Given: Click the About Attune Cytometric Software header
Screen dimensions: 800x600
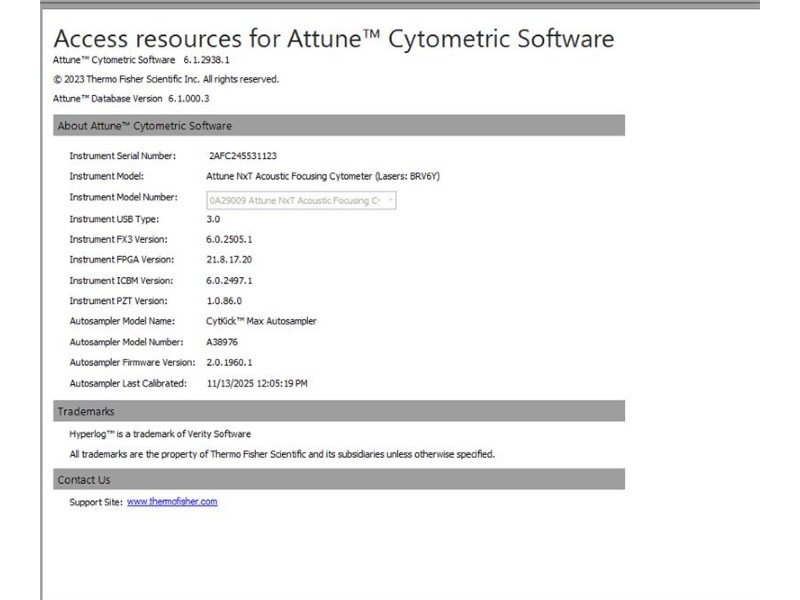Looking at the screenshot, I should click(144, 126).
